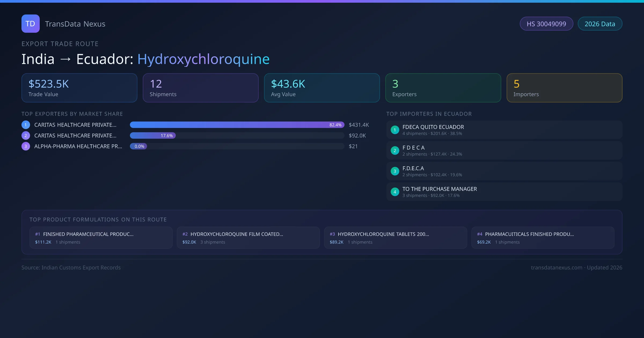The image size is (644, 338).
Task: Click FDECA Quito Ecuador rank badge
Action: click(x=395, y=130)
